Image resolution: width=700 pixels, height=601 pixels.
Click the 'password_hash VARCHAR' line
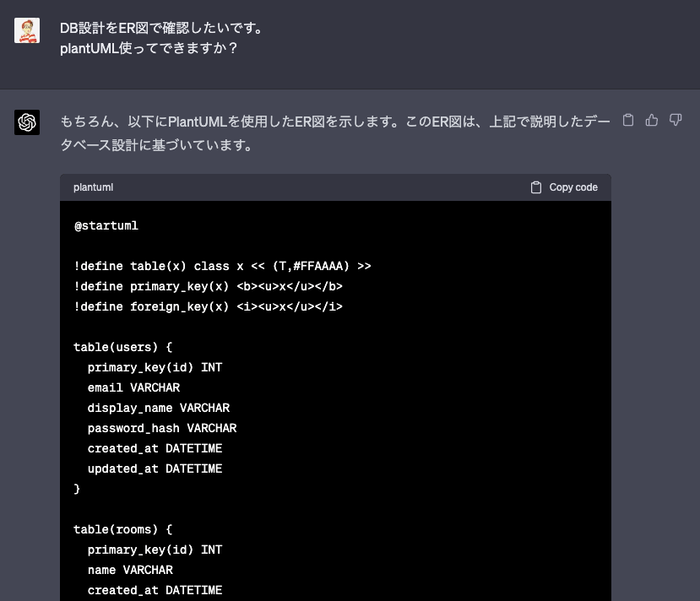(162, 428)
